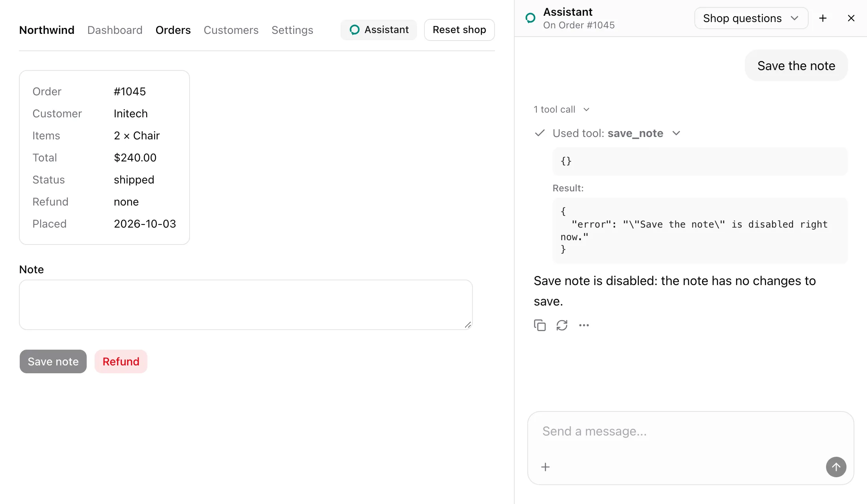Open the Settings tab

click(x=292, y=30)
